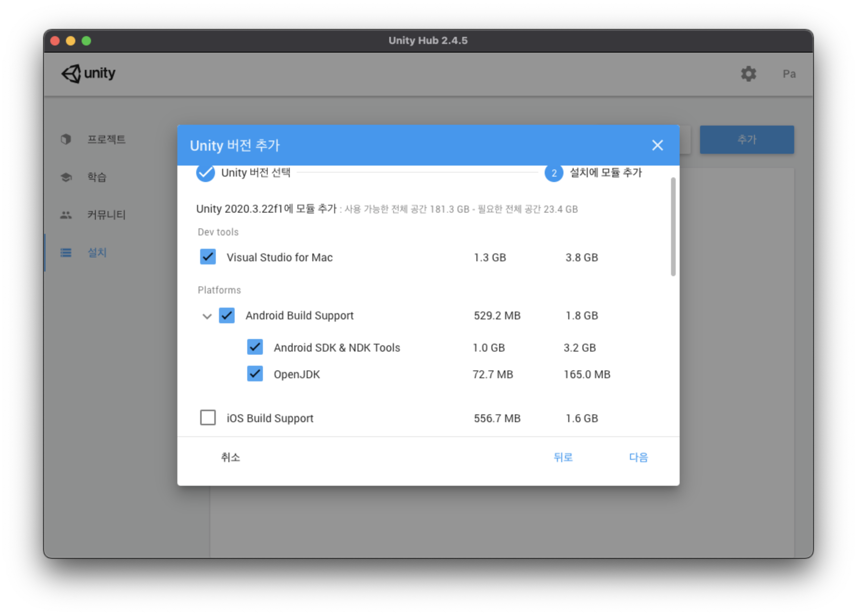Uncheck Visual Studio for Mac
This screenshot has height=616, width=857.
tap(208, 257)
